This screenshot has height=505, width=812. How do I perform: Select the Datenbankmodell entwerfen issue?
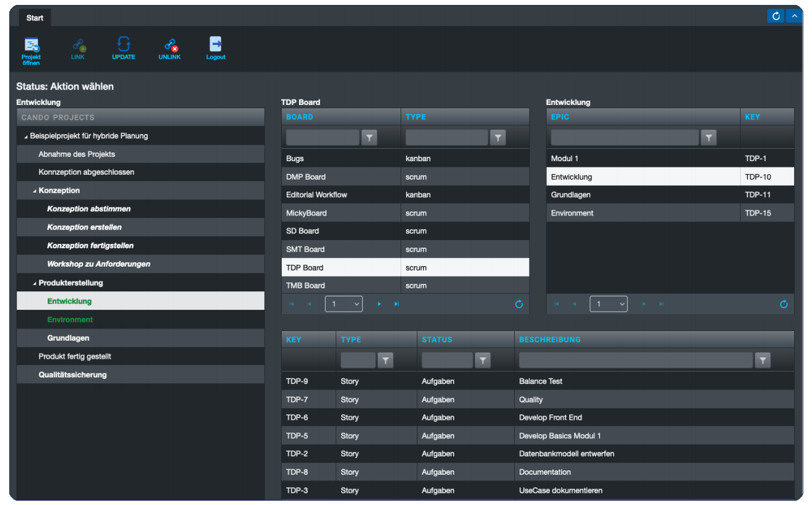[538, 454]
